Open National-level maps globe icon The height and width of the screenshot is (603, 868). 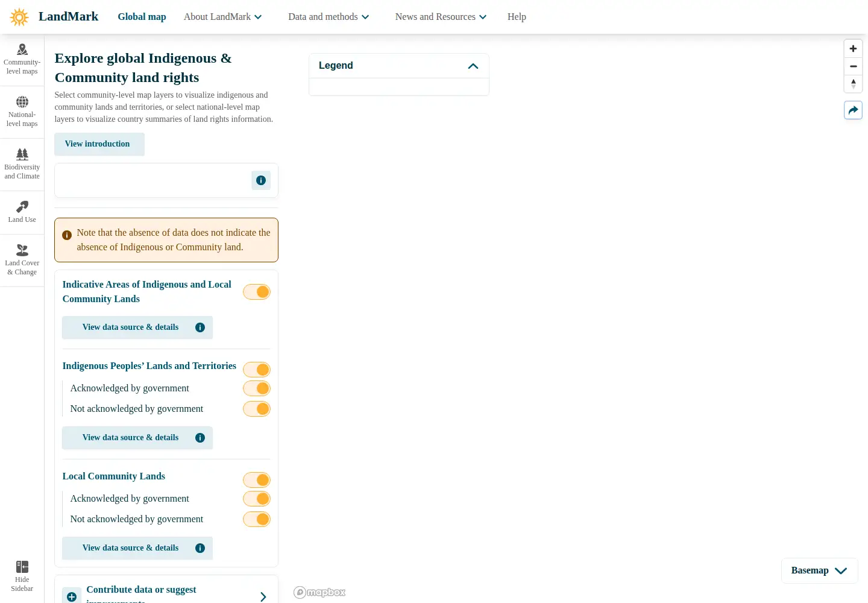[22, 102]
